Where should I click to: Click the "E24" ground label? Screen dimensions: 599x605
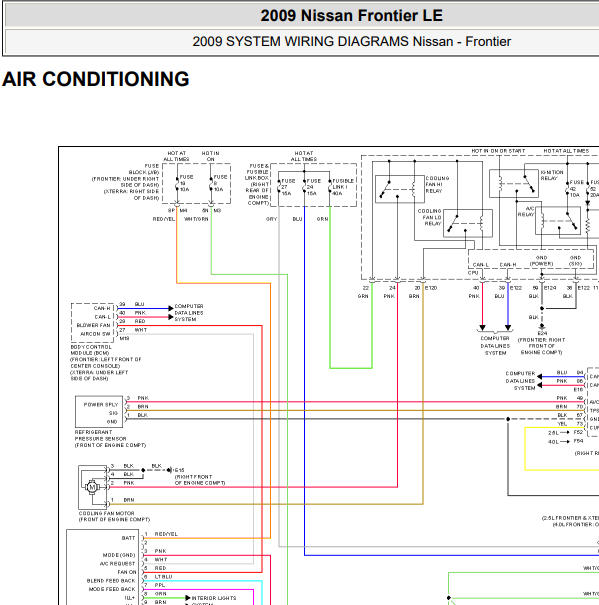coord(542,333)
